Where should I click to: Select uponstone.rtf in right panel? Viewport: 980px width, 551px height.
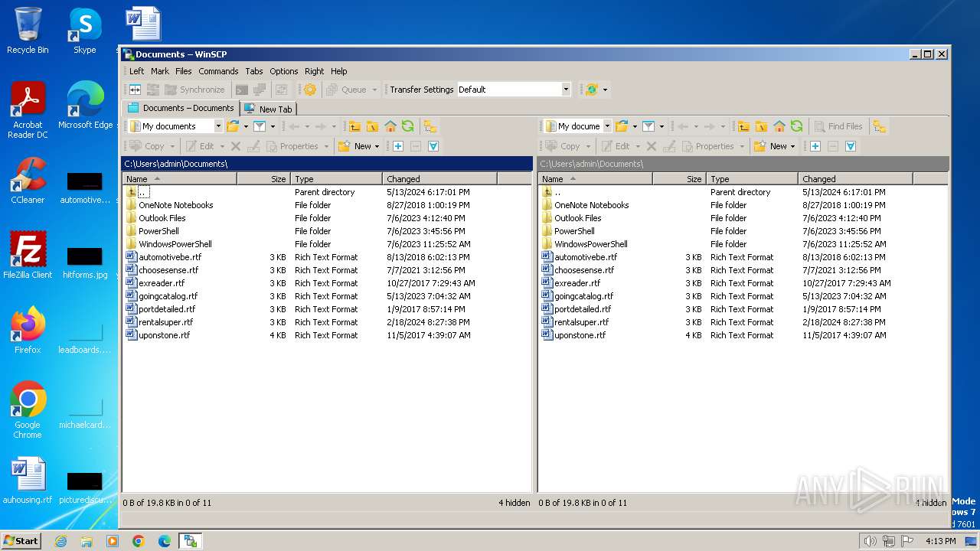coord(580,335)
